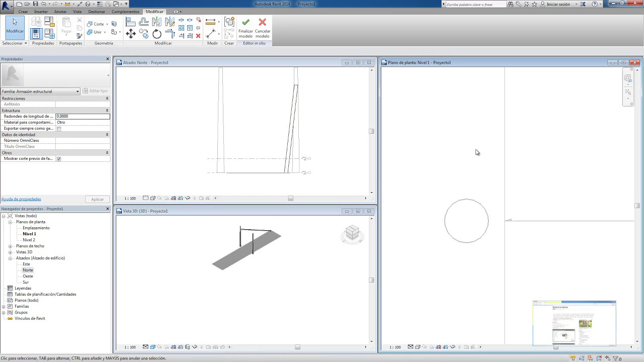Select Nivel 1 in project browser
Screen dimensions: 644x362
coord(29,234)
